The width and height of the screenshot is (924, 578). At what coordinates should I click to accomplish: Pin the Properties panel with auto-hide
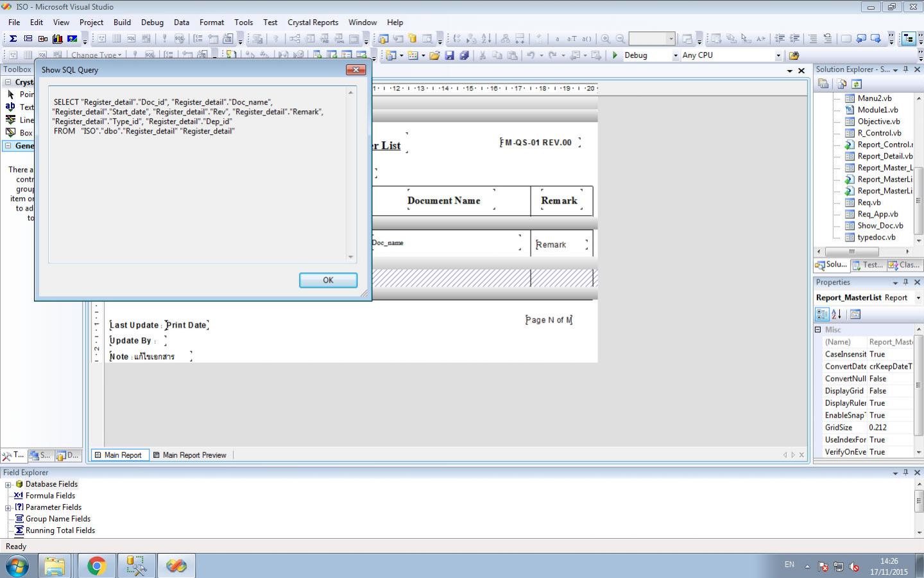906,283
